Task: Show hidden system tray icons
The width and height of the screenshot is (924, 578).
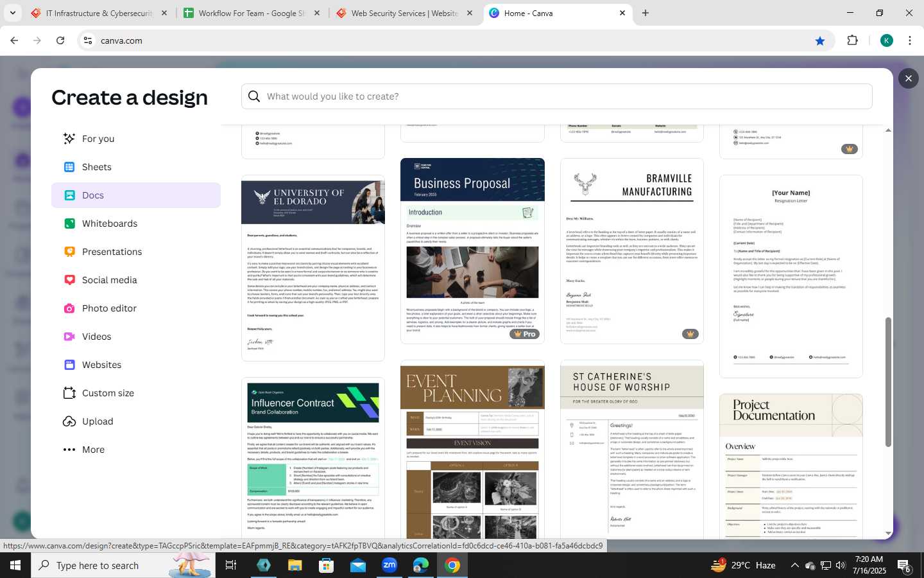Action: pos(794,565)
